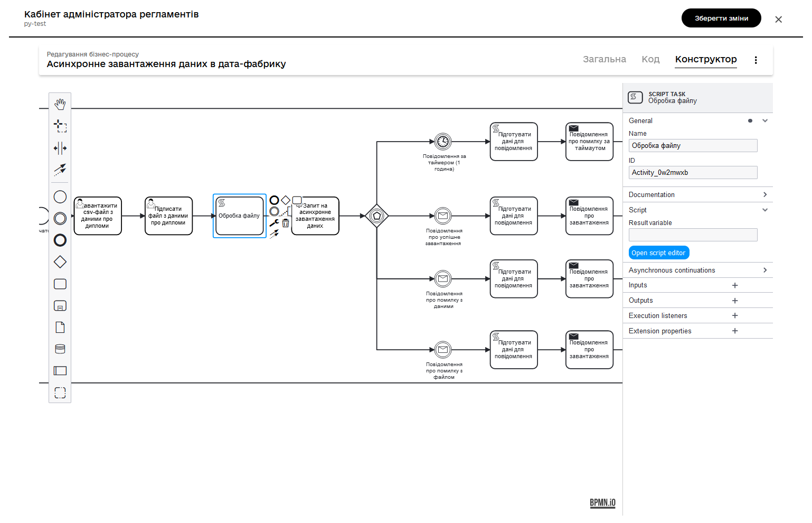Viewport: 812px width, 523px height.
Task: Switch to the Загальна tab
Action: pos(605,59)
